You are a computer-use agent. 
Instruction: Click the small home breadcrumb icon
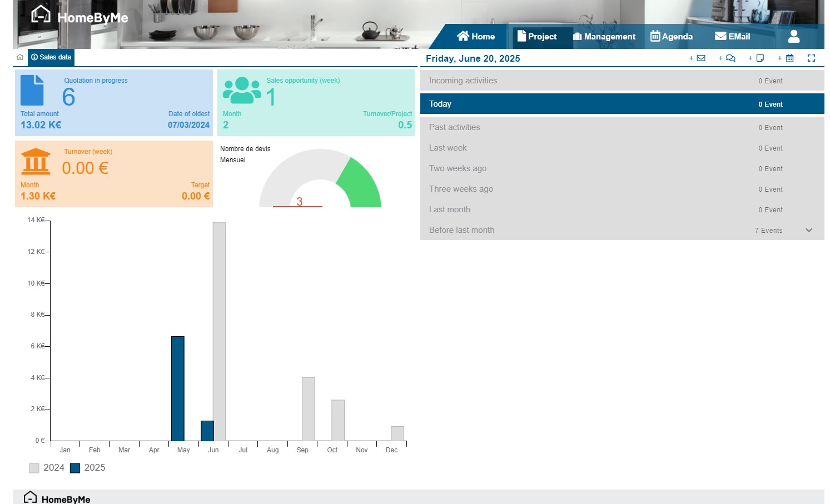(x=20, y=57)
